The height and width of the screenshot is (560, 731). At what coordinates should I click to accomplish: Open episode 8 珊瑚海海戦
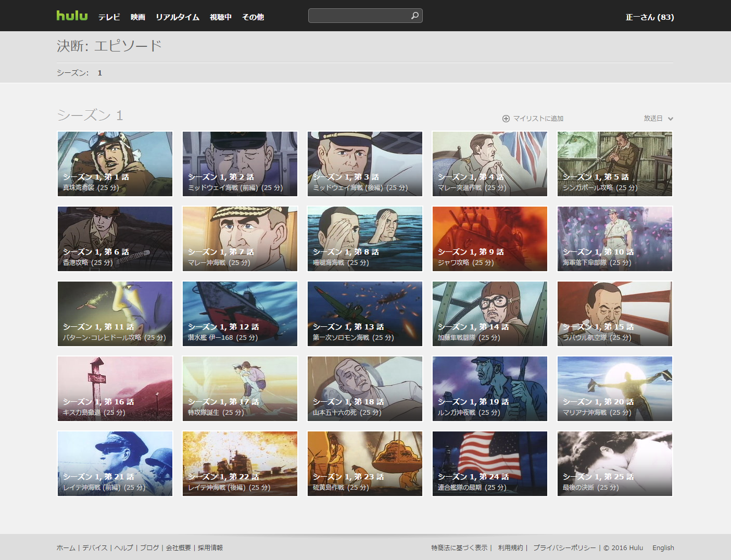pos(365,239)
